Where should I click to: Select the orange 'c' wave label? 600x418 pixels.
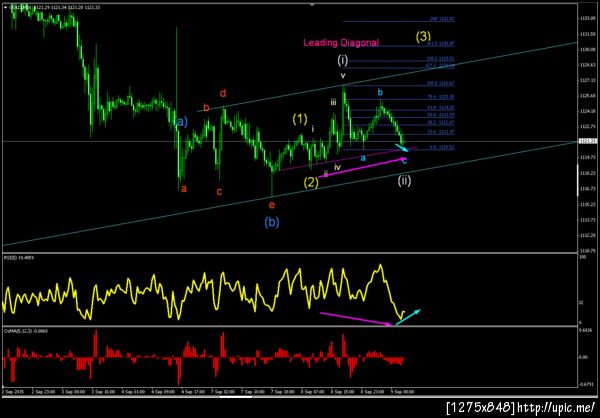219,191
